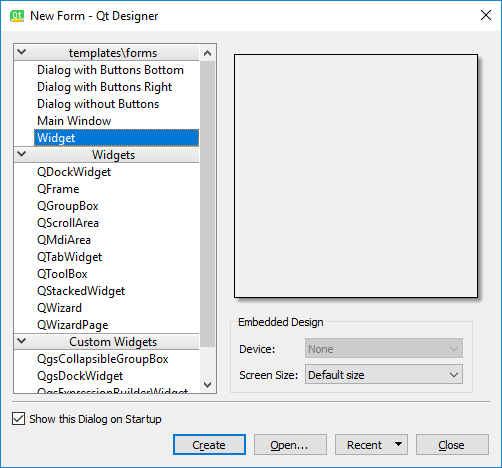Collapse the Widgets section chevron

22,154
